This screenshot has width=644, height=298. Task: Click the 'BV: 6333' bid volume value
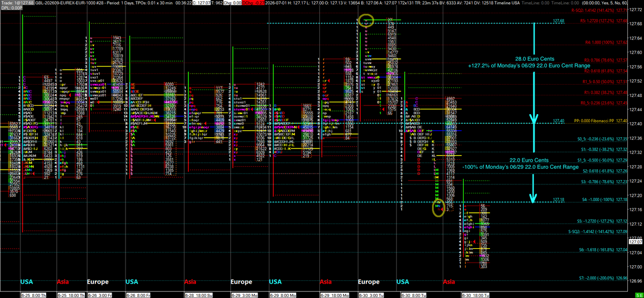pyautogui.click(x=447, y=3)
